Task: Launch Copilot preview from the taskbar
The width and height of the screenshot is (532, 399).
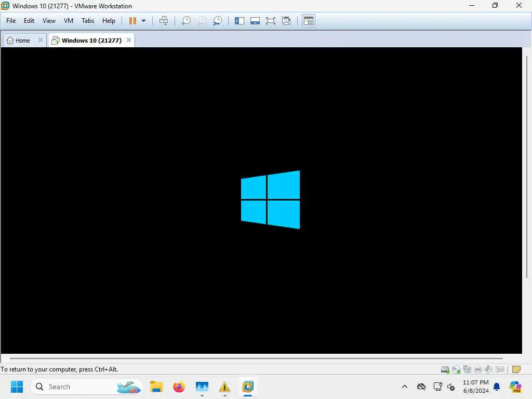Action: (x=515, y=387)
